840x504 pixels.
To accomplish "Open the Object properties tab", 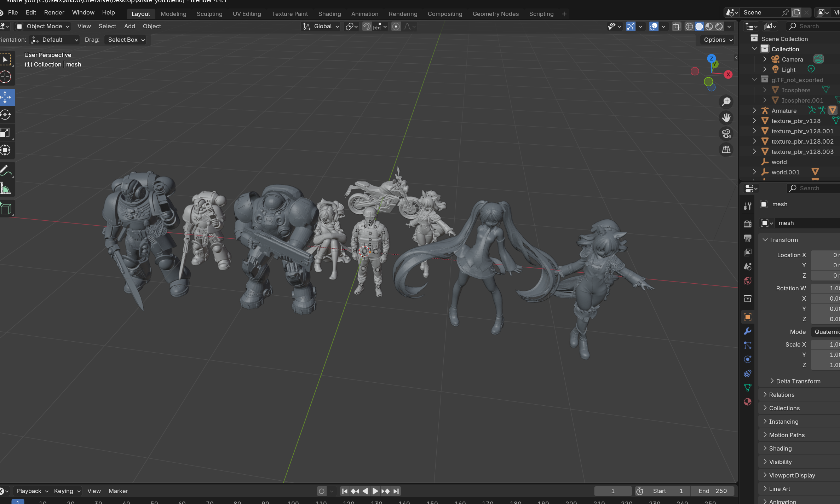I will [748, 317].
